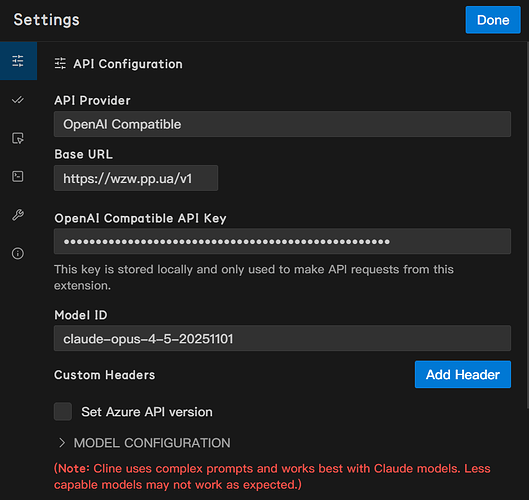Expand the MODEL CONFIGURATION section
529x500 pixels.
tap(145, 443)
